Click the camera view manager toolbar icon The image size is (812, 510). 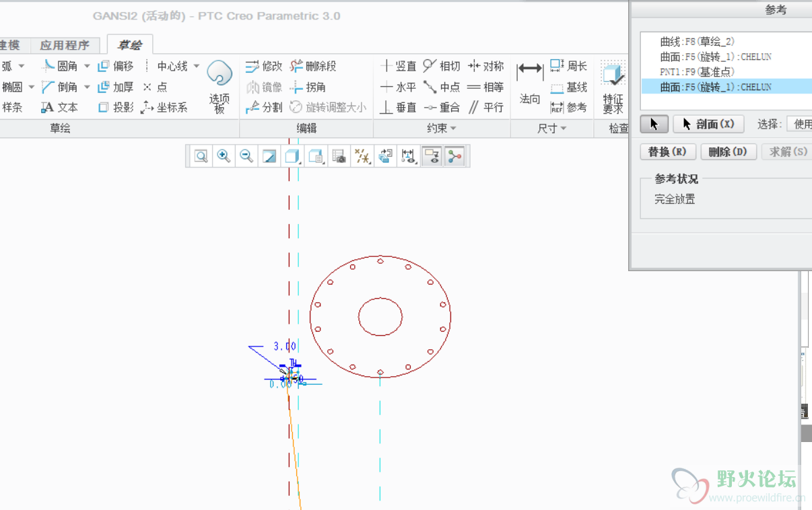339,156
